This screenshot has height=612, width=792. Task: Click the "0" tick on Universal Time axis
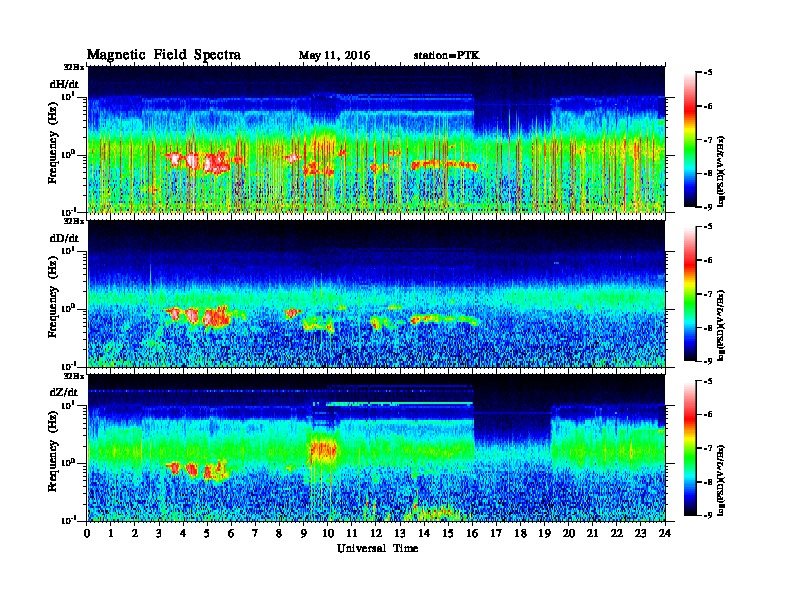point(87,533)
